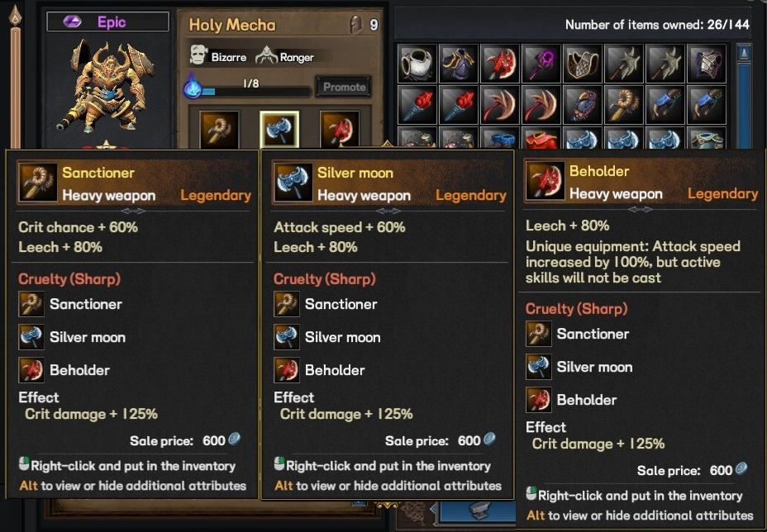This screenshot has width=767, height=532.
Task: Select the equipped Beholder weapon slot
Action: point(340,129)
